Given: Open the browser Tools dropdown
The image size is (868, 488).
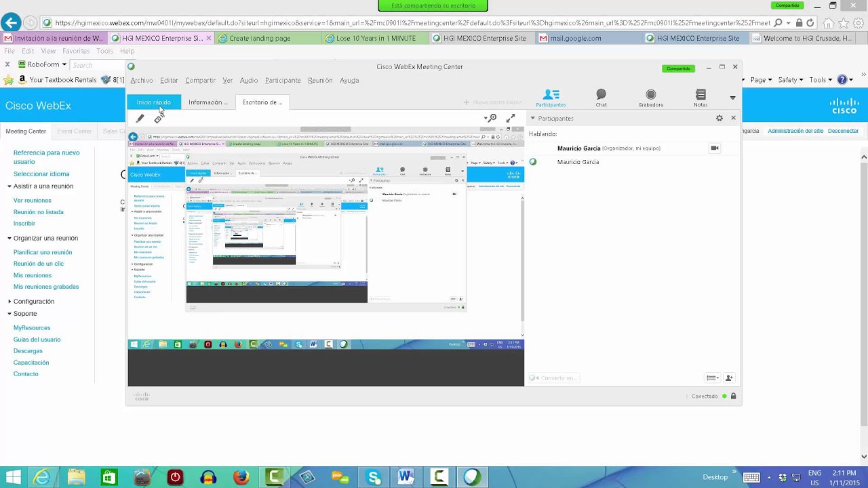Looking at the screenshot, I should tap(821, 80).
